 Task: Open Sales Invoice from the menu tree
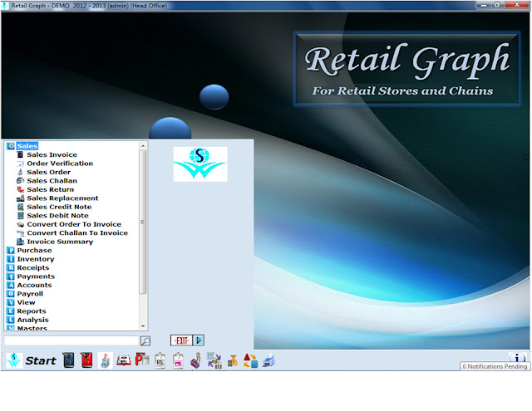(52, 154)
